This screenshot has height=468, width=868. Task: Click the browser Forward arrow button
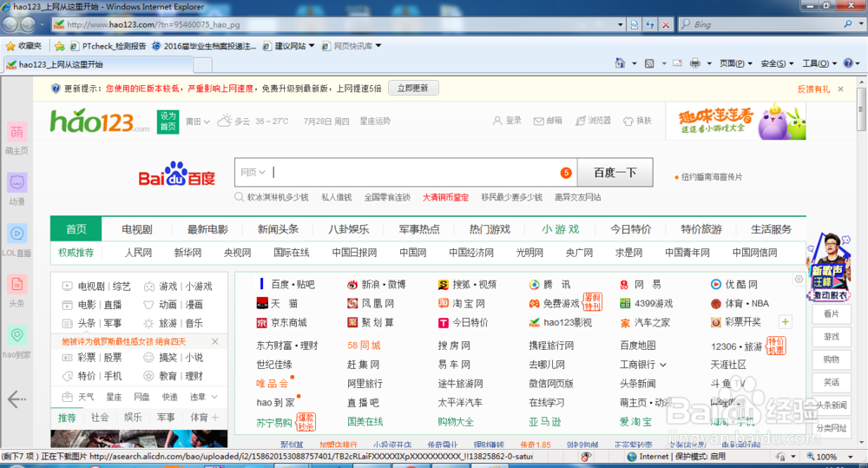click(28, 24)
